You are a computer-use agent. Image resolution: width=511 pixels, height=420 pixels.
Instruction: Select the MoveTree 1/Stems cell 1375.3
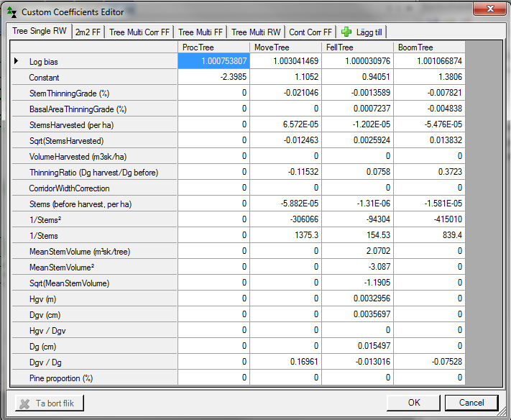(x=285, y=236)
